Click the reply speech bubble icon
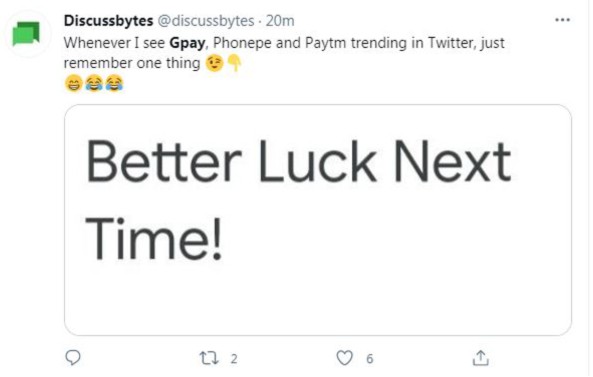This screenshot has height=377, width=593. (x=73, y=358)
